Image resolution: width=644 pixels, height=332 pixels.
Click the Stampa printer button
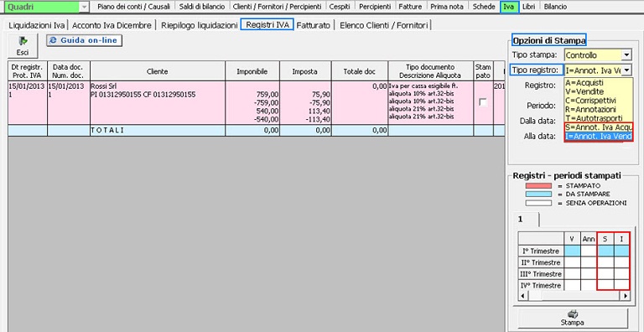tap(573, 318)
